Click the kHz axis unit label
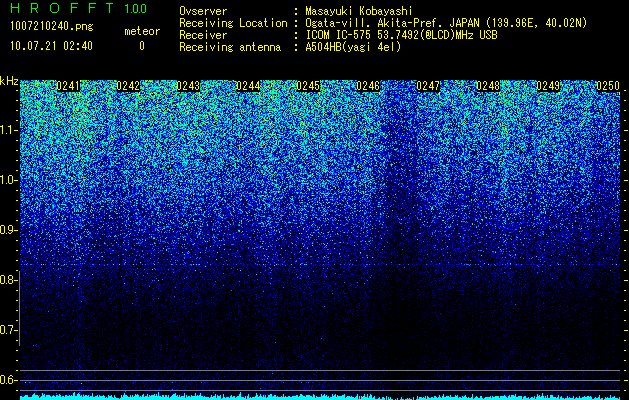Image resolution: width=629 pixels, height=400 pixels. click(9, 81)
